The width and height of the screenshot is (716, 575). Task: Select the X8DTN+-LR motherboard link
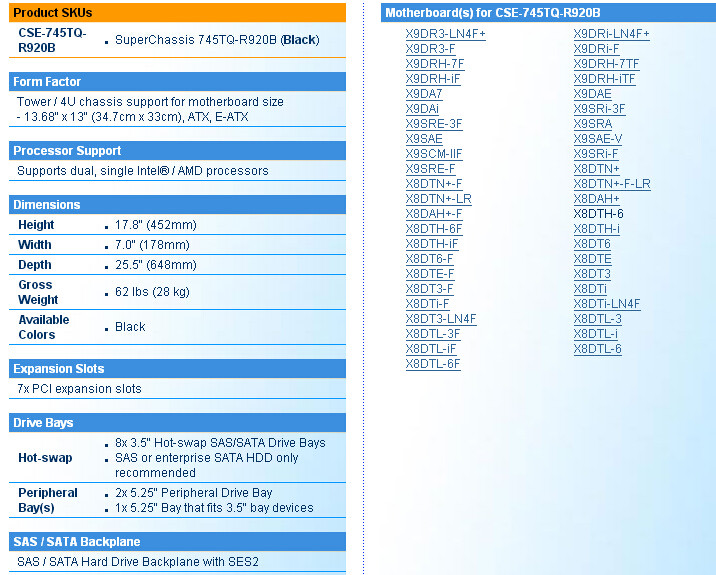pyautogui.click(x=438, y=200)
